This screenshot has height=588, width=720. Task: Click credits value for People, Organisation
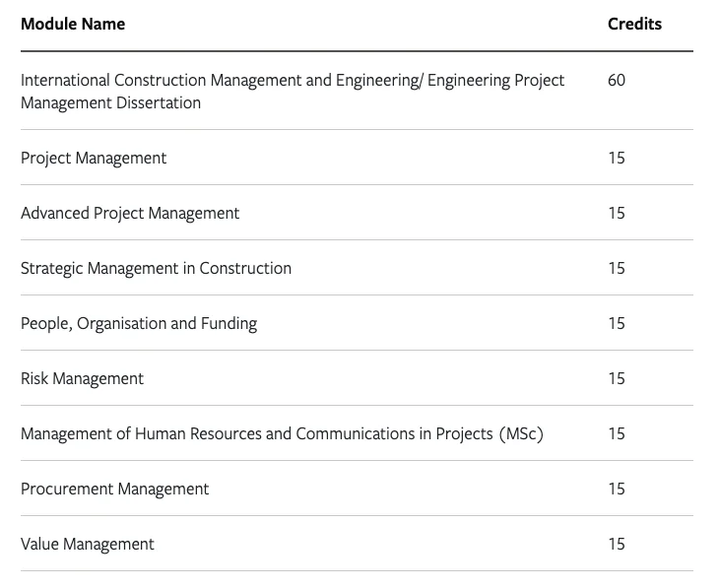[617, 323]
